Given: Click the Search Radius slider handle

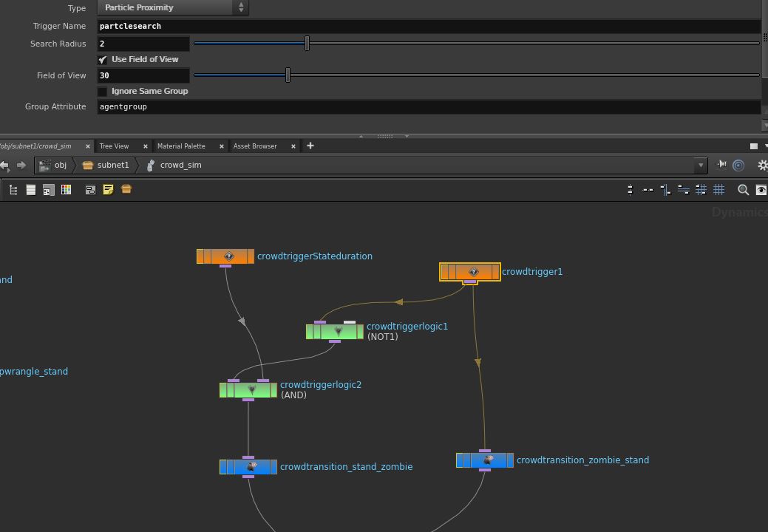Looking at the screenshot, I should pos(307,43).
